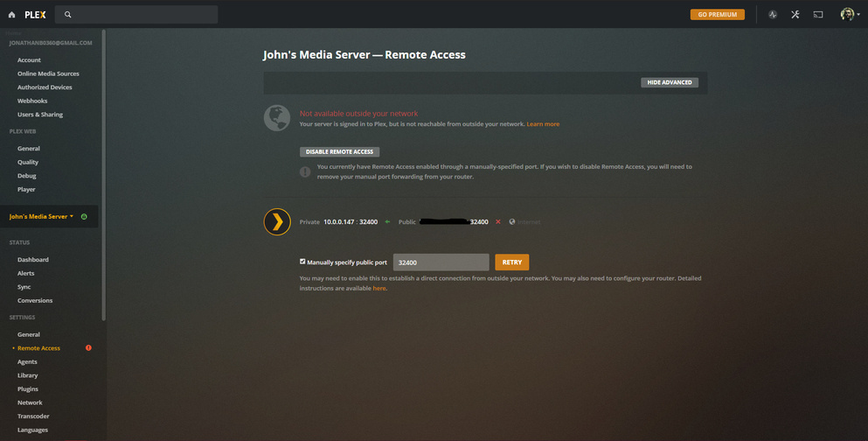Click the sidebar scrollbar
This screenshot has height=441, width=868.
(x=103, y=174)
